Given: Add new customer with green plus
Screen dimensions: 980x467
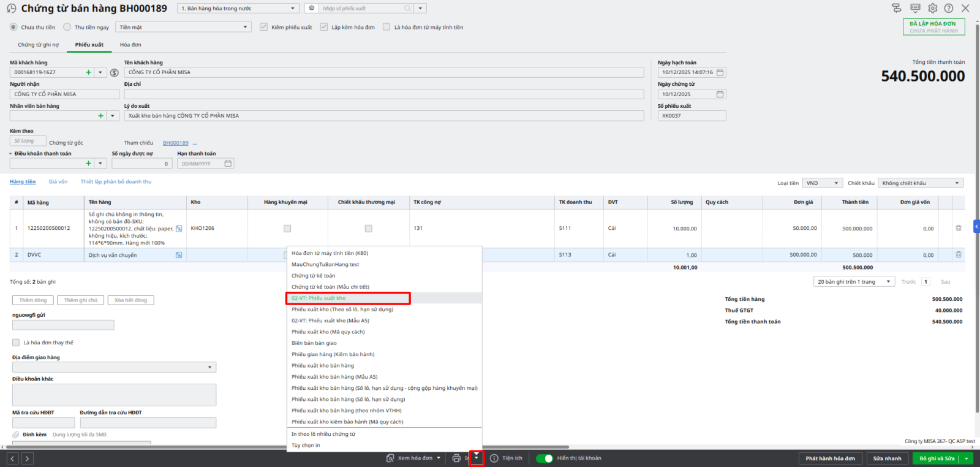Looking at the screenshot, I should [x=88, y=72].
